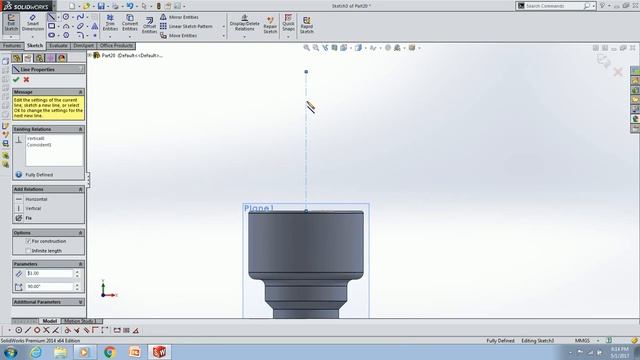This screenshot has height=360, width=640.
Task: Click Mirror Entities
Action: click(x=179, y=17)
